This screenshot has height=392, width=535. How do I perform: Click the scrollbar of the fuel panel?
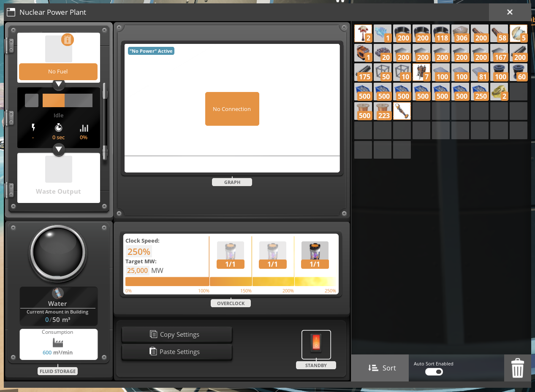click(105, 122)
